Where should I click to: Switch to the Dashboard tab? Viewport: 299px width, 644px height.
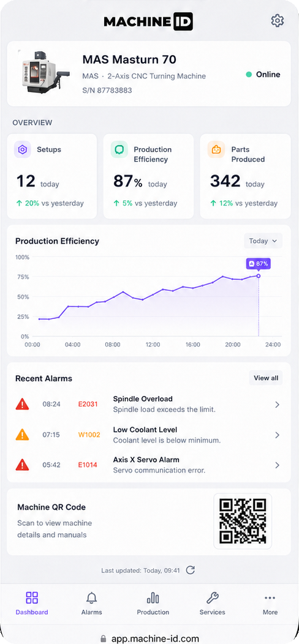[32, 603]
